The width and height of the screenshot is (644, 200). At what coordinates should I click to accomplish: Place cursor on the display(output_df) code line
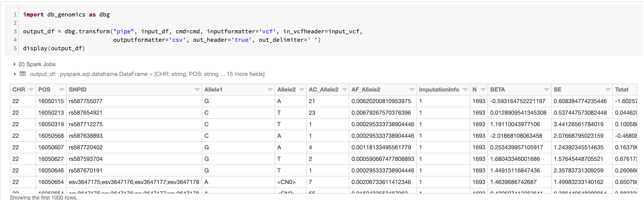[54, 48]
